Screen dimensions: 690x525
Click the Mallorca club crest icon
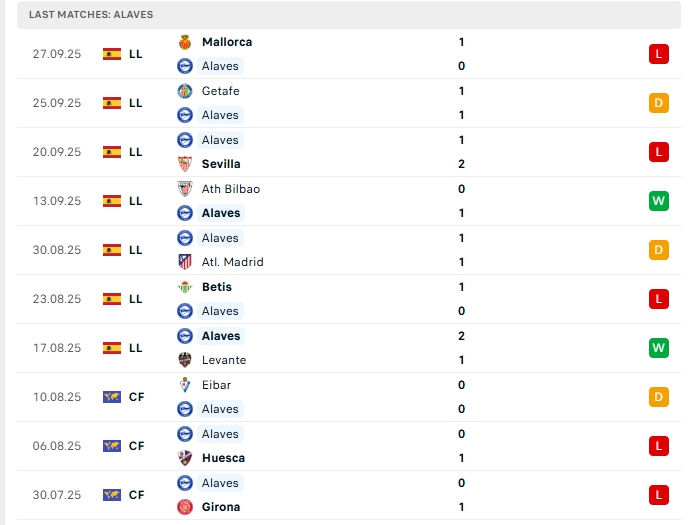tap(184, 42)
